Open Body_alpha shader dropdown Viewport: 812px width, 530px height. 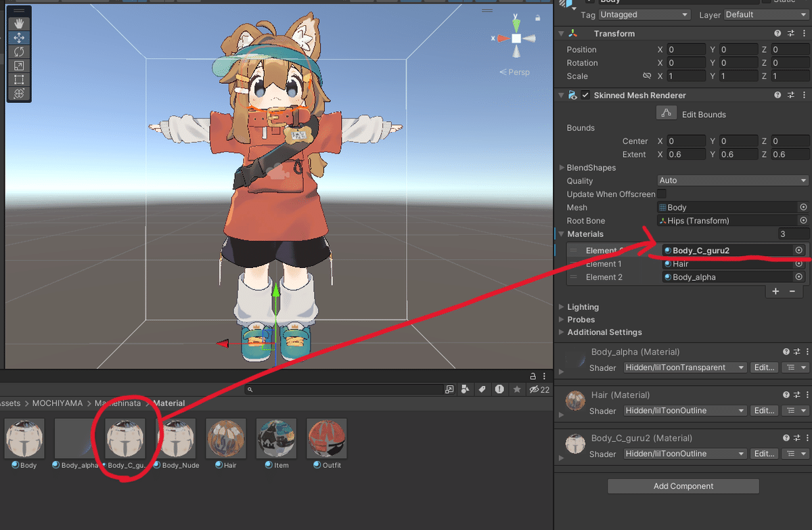pyautogui.click(x=685, y=368)
